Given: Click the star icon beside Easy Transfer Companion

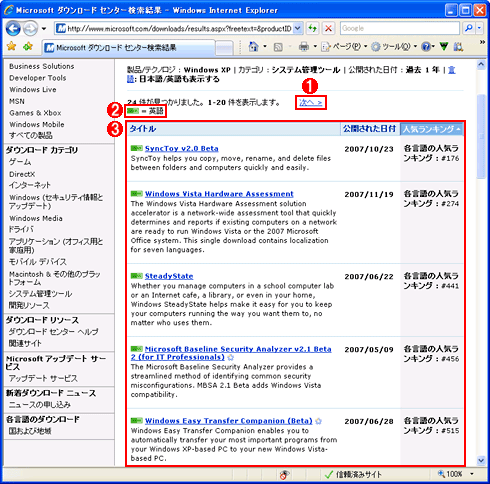Looking at the screenshot, I should [x=318, y=421].
